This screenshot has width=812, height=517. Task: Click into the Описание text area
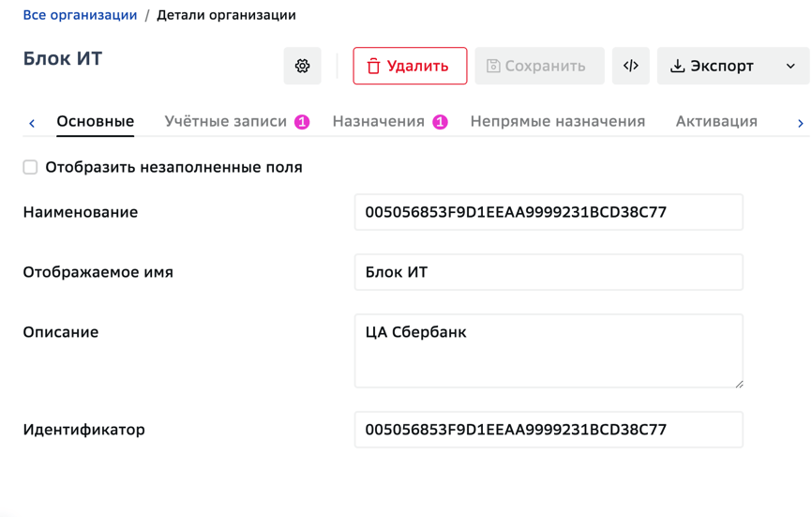tap(549, 351)
